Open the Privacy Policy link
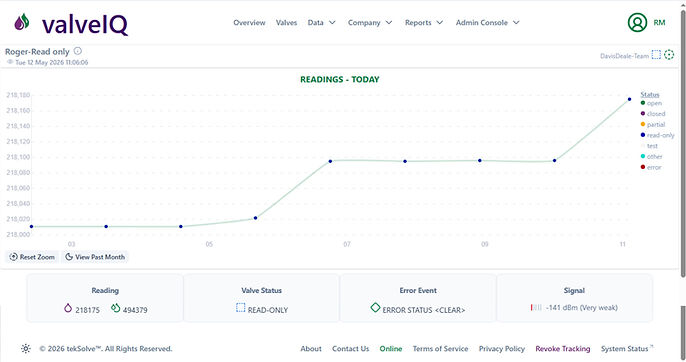The width and height of the screenshot is (686, 362). pos(502,348)
